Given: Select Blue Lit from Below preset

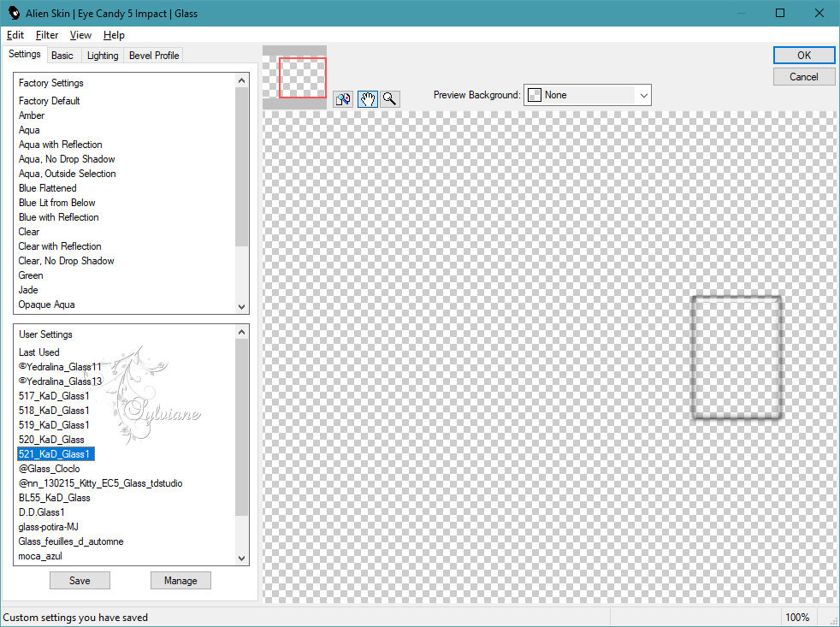Looking at the screenshot, I should [x=57, y=202].
